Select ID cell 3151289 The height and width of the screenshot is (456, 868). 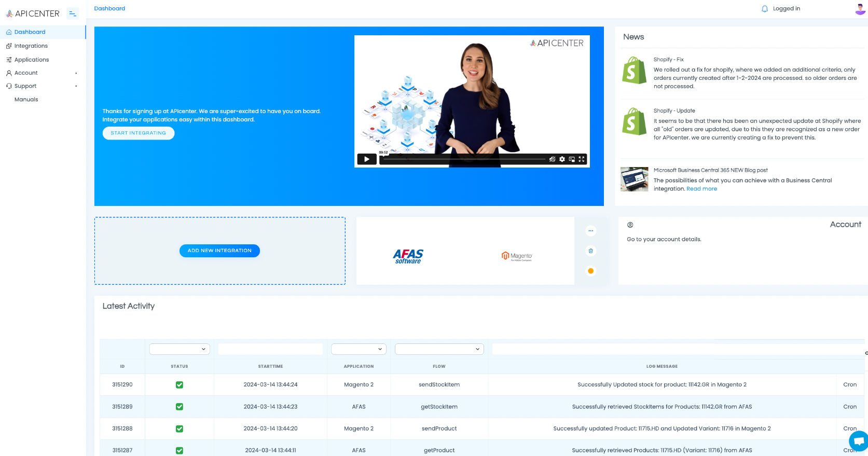122,407
